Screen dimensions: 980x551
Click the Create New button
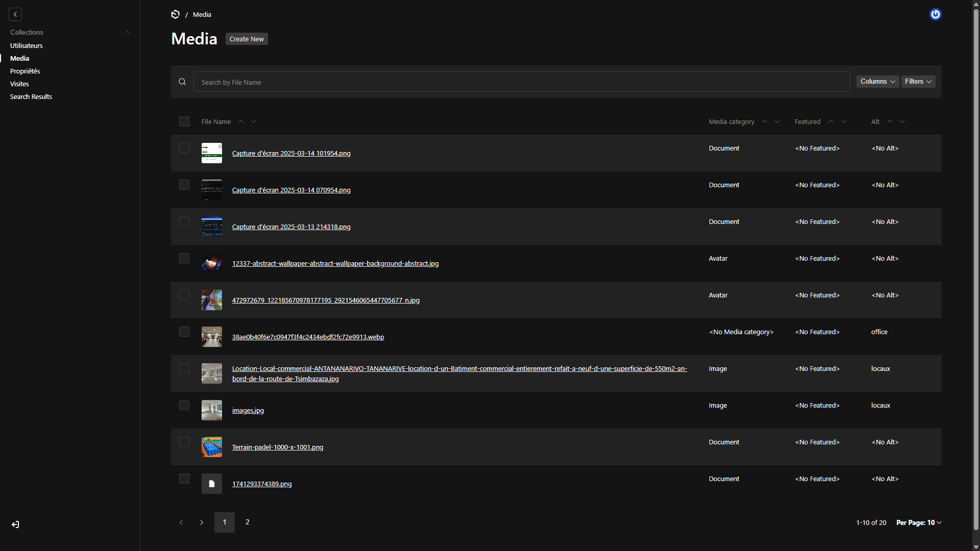click(x=247, y=39)
